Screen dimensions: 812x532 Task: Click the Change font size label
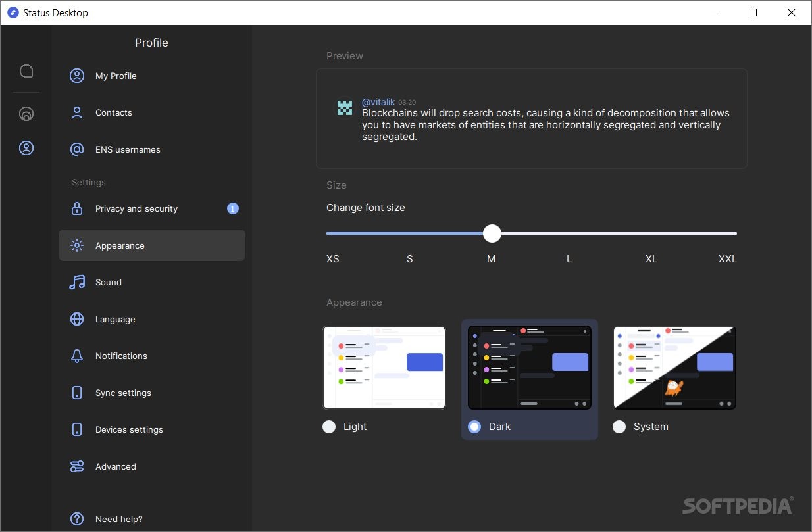coord(366,208)
